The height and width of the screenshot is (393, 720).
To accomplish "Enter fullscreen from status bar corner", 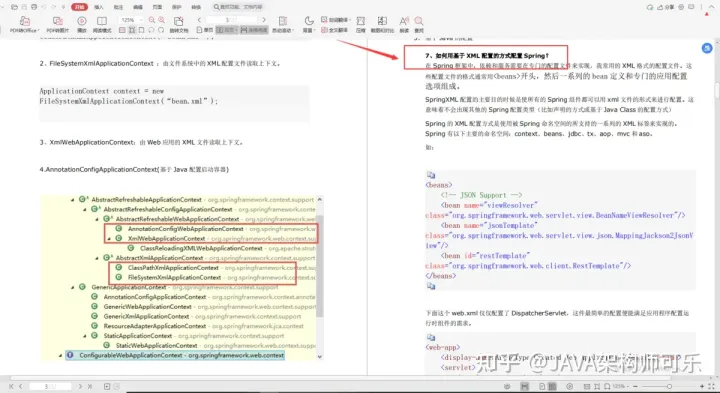I will (x=711, y=387).
